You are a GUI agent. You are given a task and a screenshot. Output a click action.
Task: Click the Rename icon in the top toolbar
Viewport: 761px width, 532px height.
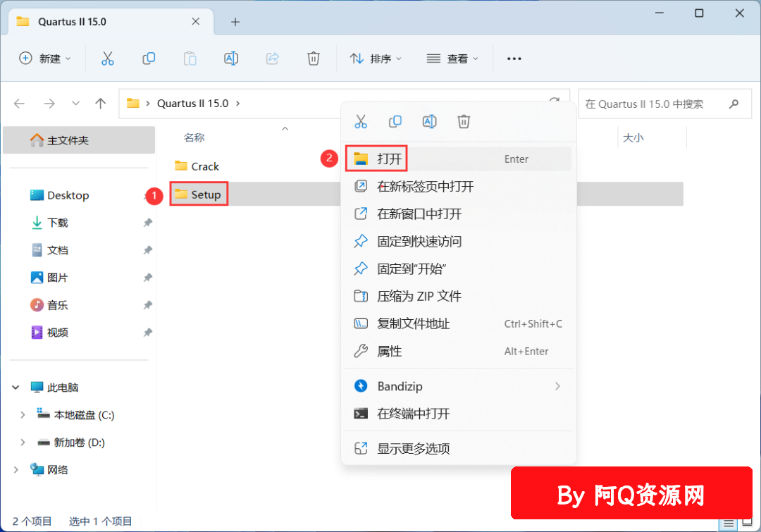click(231, 58)
